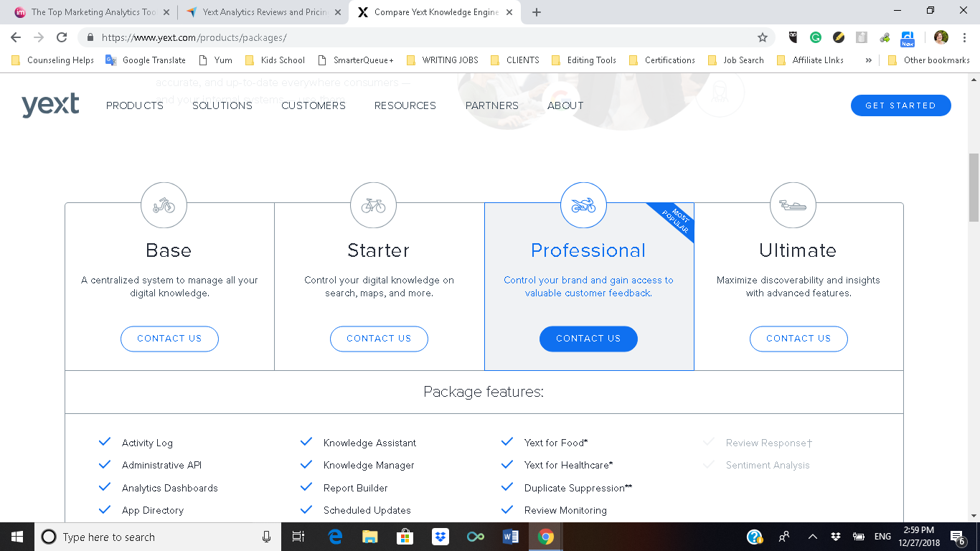Screen dimensions: 980x551
Task: Open PRODUCTS navigation menu
Action: tap(135, 105)
